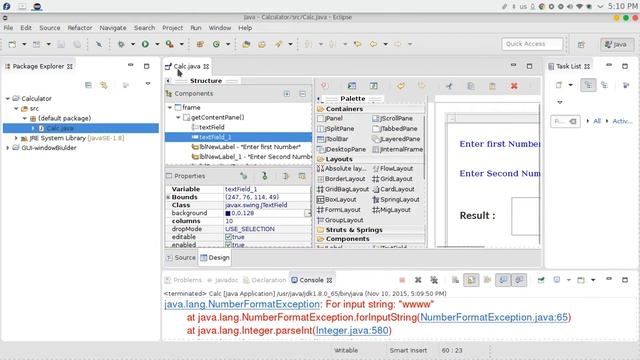Toggle the enabled property checkbox
This screenshot has height=360, width=640.
click(x=229, y=245)
